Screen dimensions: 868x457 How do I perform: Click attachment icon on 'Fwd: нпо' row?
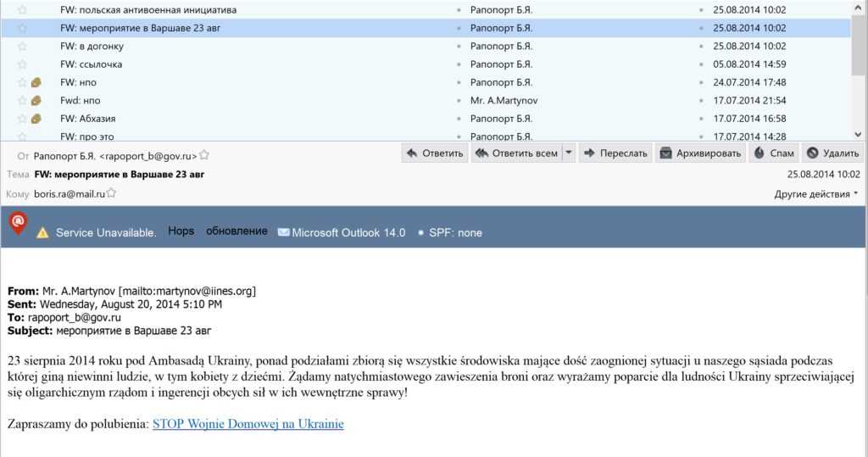pyautogui.click(x=36, y=101)
